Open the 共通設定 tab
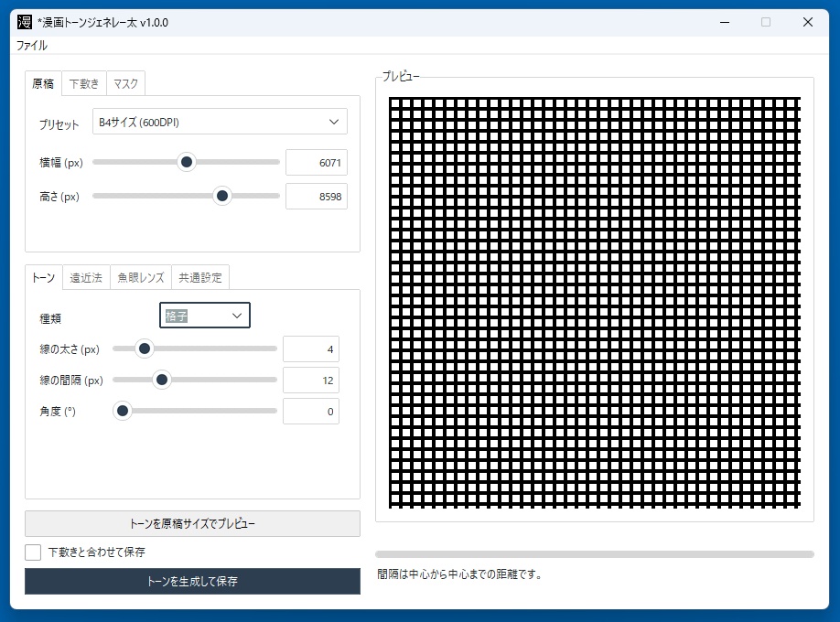This screenshot has width=840, height=622. 200,277
